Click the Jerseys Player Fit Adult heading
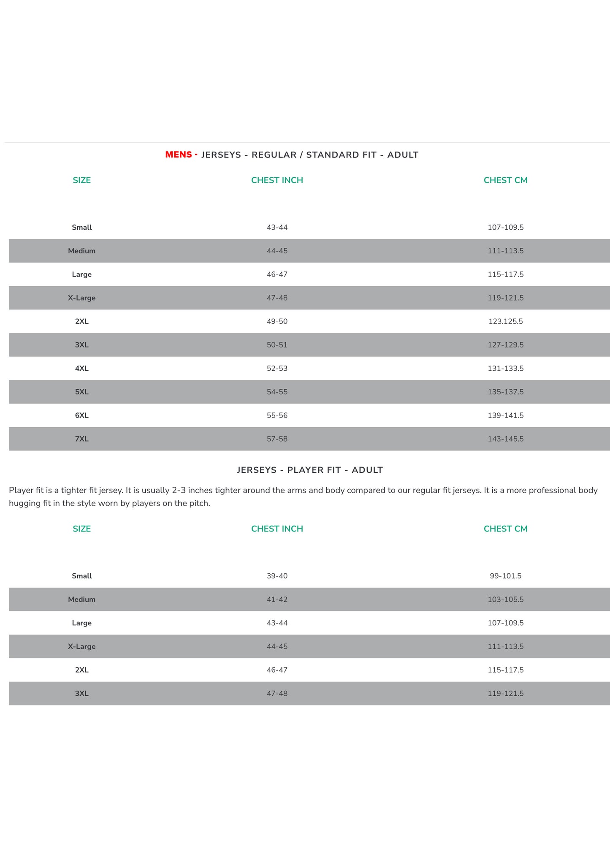610x868 pixels. [x=310, y=470]
